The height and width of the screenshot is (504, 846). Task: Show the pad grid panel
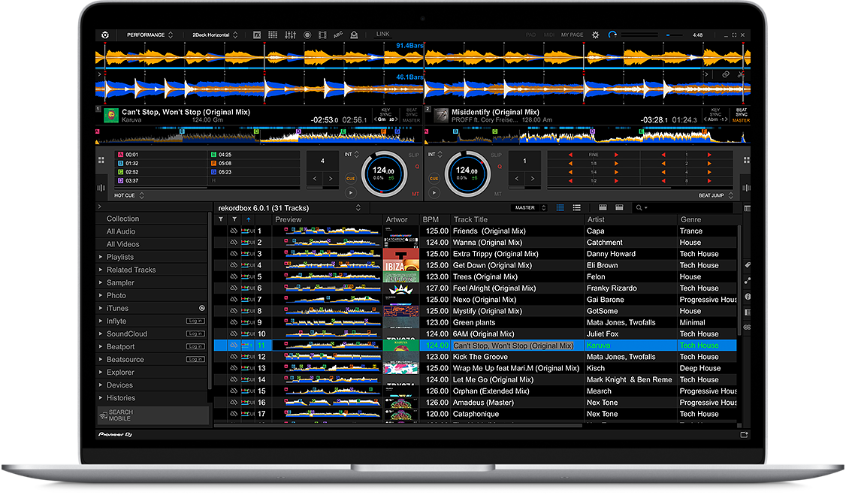pos(273,35)
